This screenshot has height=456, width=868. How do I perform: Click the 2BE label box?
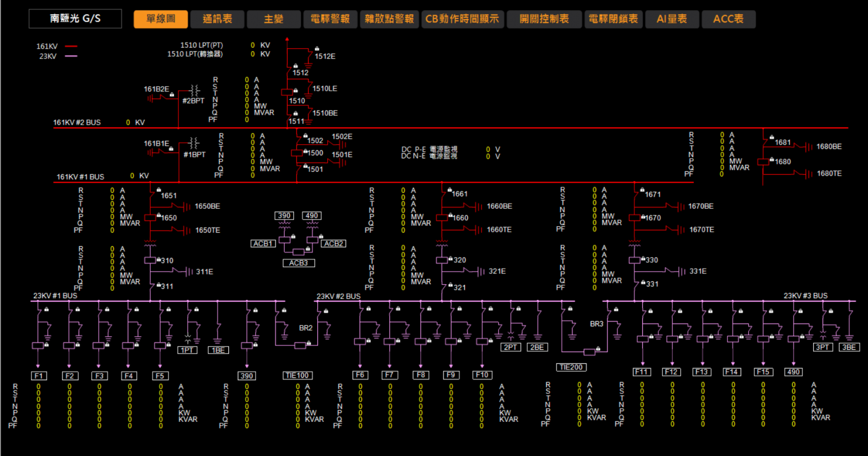(x=537, y=347)
